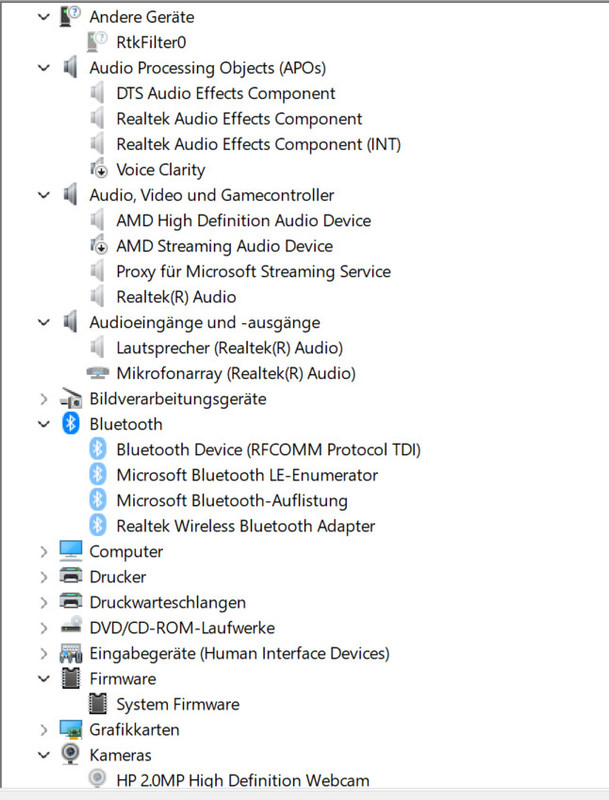Select the Druckwarteschlangen label
Viewport: 609px width, 800px height.
(x=167, y=603)
